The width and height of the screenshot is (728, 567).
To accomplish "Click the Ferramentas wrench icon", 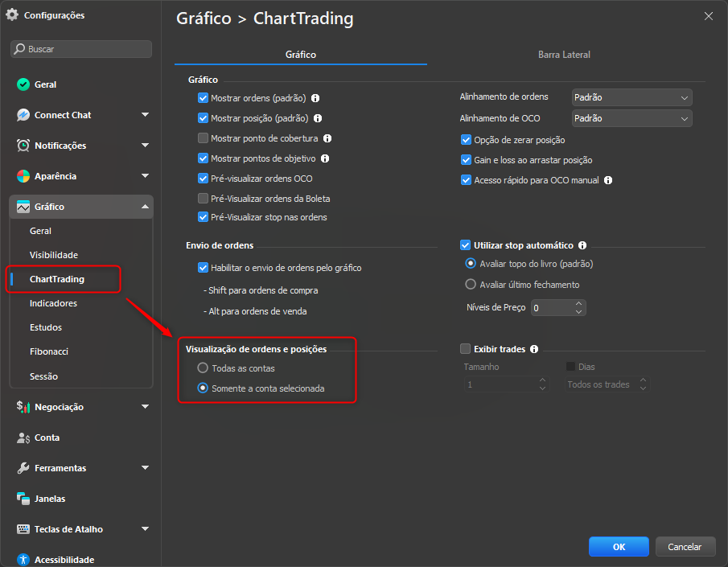I will 23,468.
